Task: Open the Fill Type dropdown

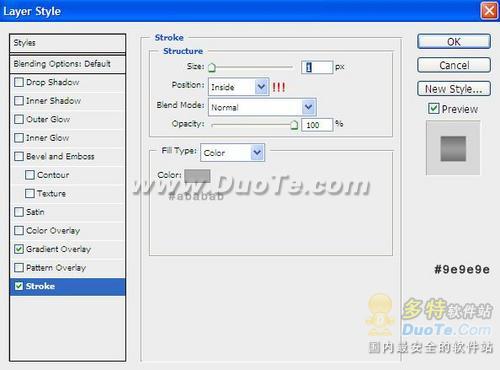Action: click(232, 153)
